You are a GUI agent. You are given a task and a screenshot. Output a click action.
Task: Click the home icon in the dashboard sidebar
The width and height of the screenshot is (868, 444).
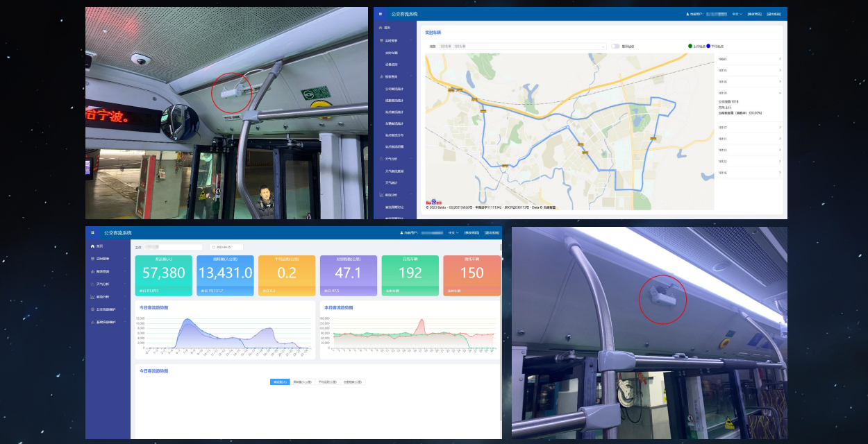point(92,246)
